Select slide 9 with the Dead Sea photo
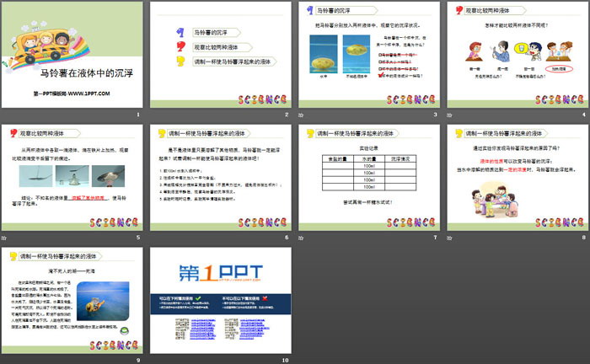590x364 pixels. pyautogui.click(x=72, y=301)
